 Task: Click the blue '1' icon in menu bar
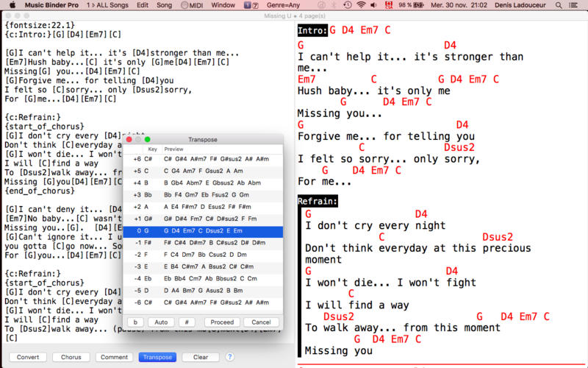[x=247, y=5]
